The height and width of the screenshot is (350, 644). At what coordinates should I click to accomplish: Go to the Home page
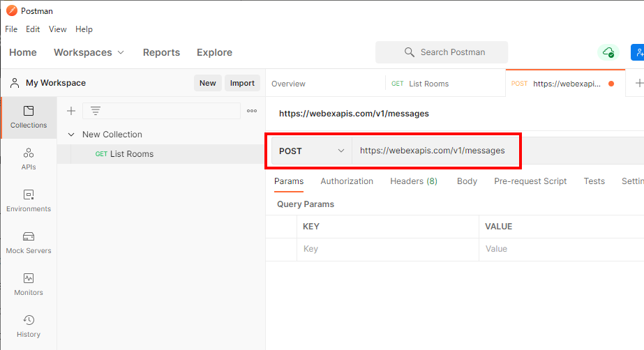tap(23, 52)
